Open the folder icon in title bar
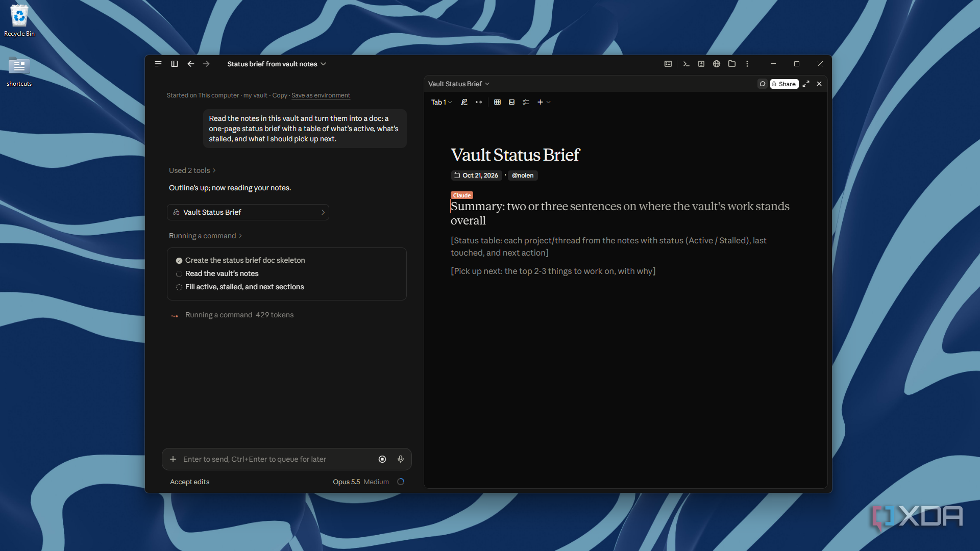Screen dimensions: 980x551 [732, 64]
